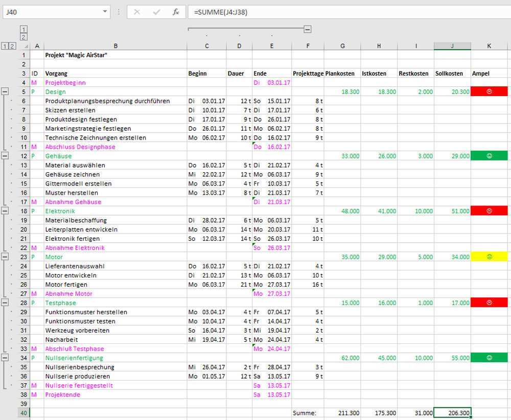511x420 pixels.
Task: Click the Name Box showing J40
Action: click(51, 12)
